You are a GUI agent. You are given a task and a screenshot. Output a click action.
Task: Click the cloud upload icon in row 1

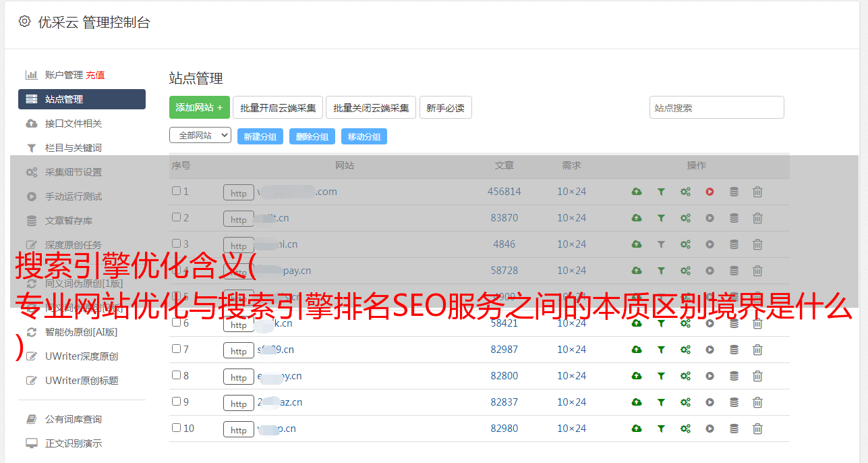(x=637, y=192)
